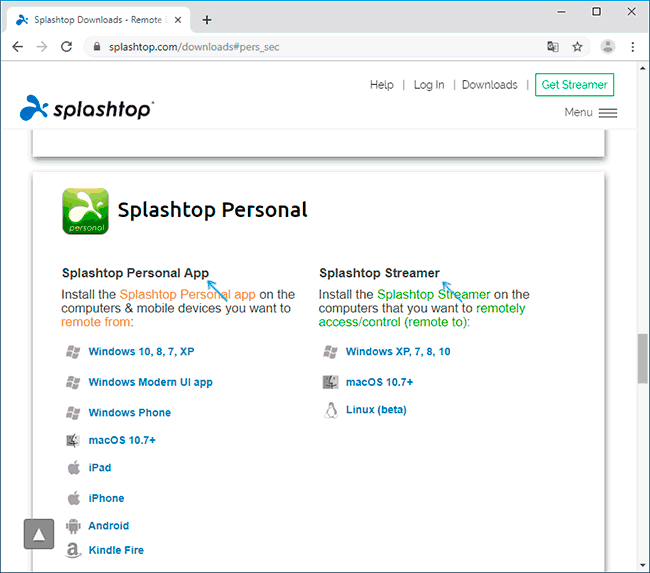
Task: Download Personal App for Windows 10, 8, 7, XP
Action: click(141, 352)
